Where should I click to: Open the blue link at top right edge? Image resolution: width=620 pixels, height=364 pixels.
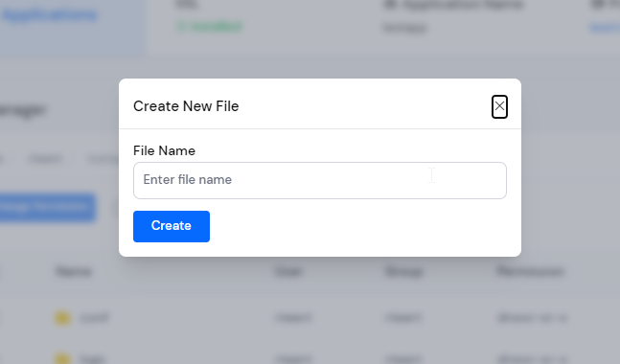point(605,28)
